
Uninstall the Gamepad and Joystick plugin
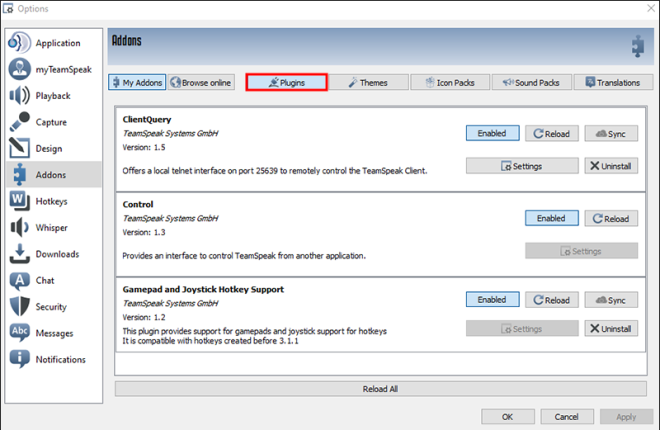click(611, 328)
